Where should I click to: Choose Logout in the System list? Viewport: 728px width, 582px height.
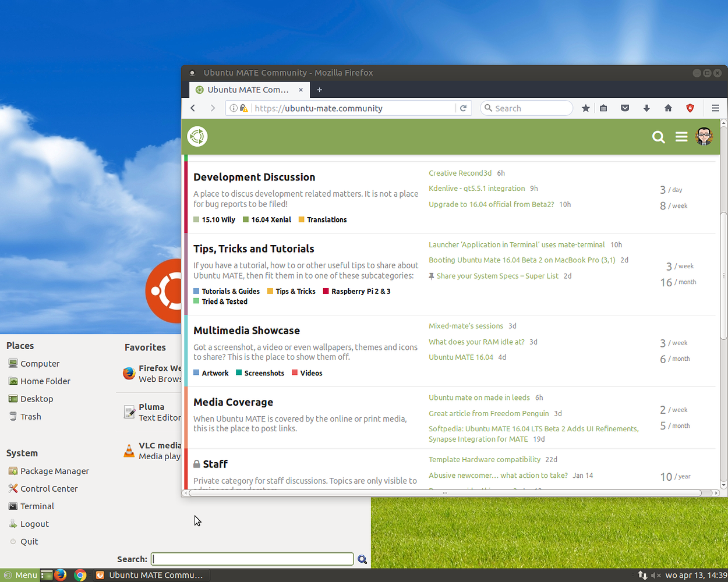click(29, 524)
